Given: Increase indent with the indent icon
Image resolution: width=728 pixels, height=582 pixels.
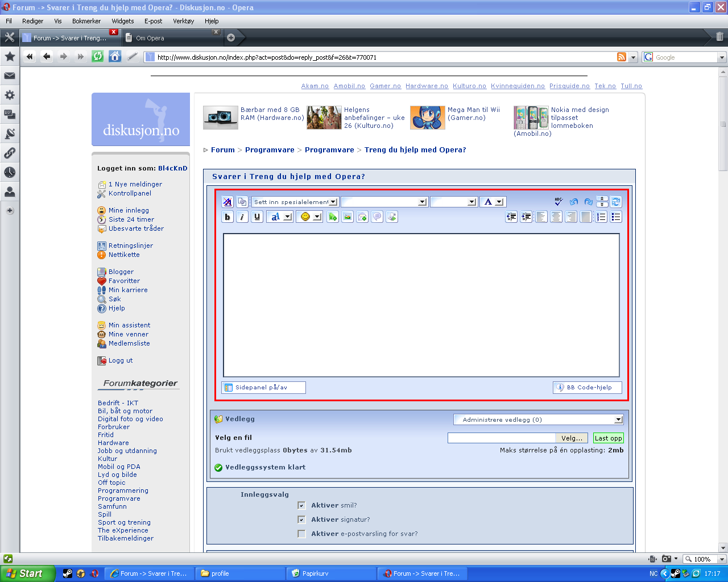Looking at the screenshot, I should coord(526,217).
